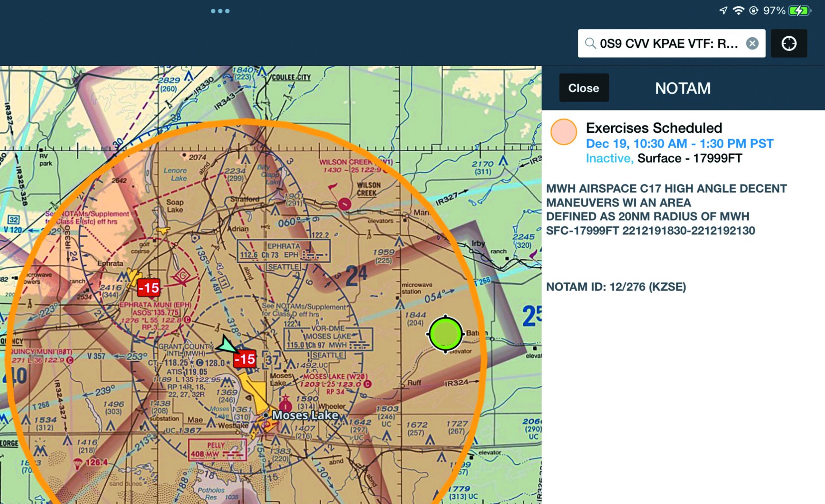The height and width of the screenshot is (504, 825).
Task: Tap the Moses Lake city label
Action: pyautogui.click(x=305, y=415)
